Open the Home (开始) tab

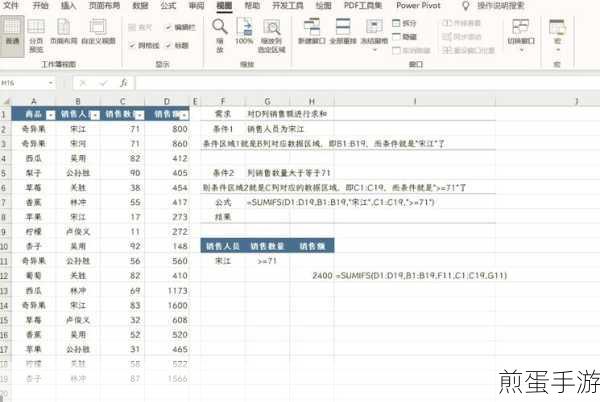41,6
